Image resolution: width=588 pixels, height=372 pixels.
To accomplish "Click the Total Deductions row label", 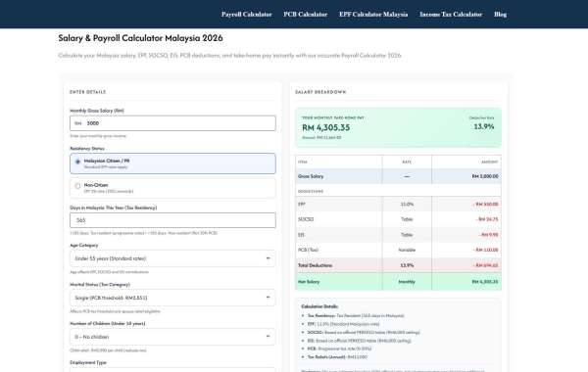I will (x=315, y=265).
